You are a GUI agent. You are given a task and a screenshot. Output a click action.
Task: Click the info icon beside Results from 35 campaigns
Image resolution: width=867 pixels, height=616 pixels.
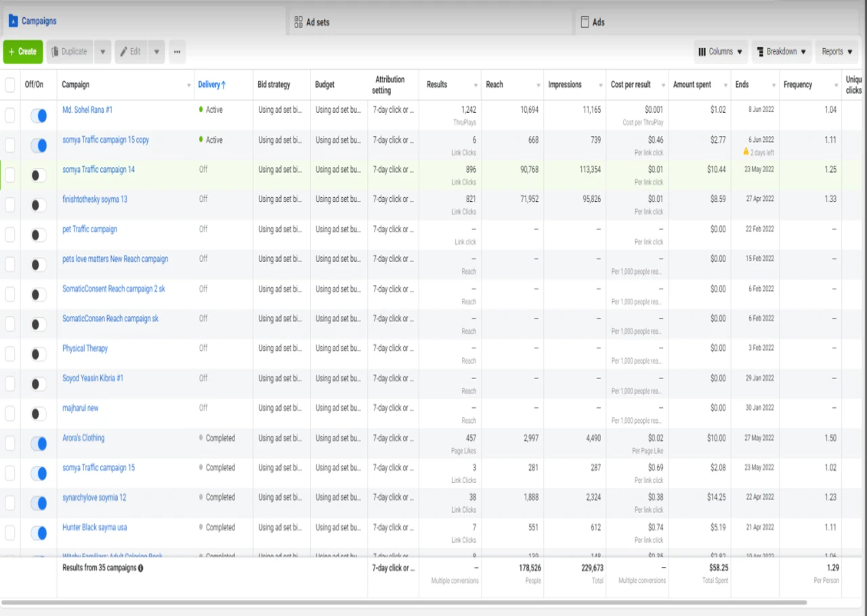click(x=140, y=568)
